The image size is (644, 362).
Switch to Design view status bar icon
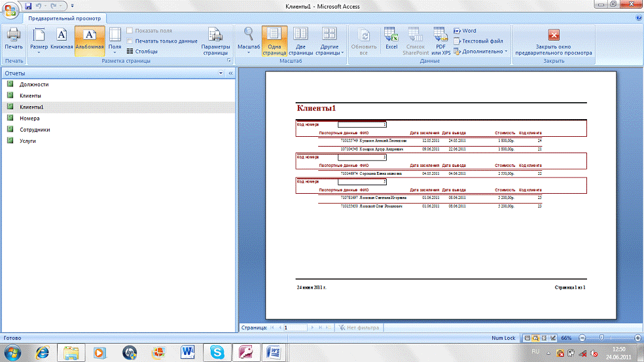(x=553, y=338)
